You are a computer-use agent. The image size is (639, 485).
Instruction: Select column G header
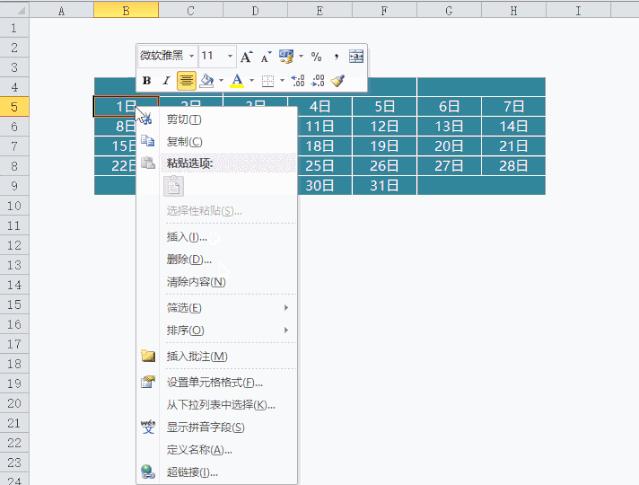click(449, 10)
